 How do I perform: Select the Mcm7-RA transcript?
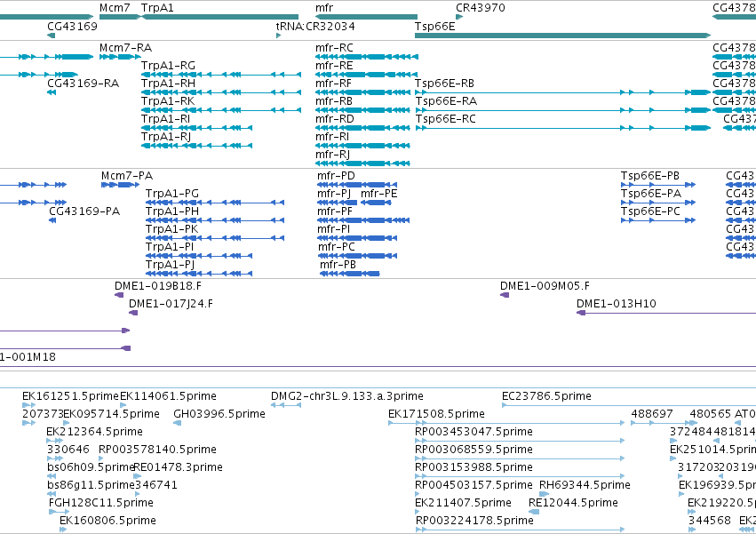tap(120, 57)
